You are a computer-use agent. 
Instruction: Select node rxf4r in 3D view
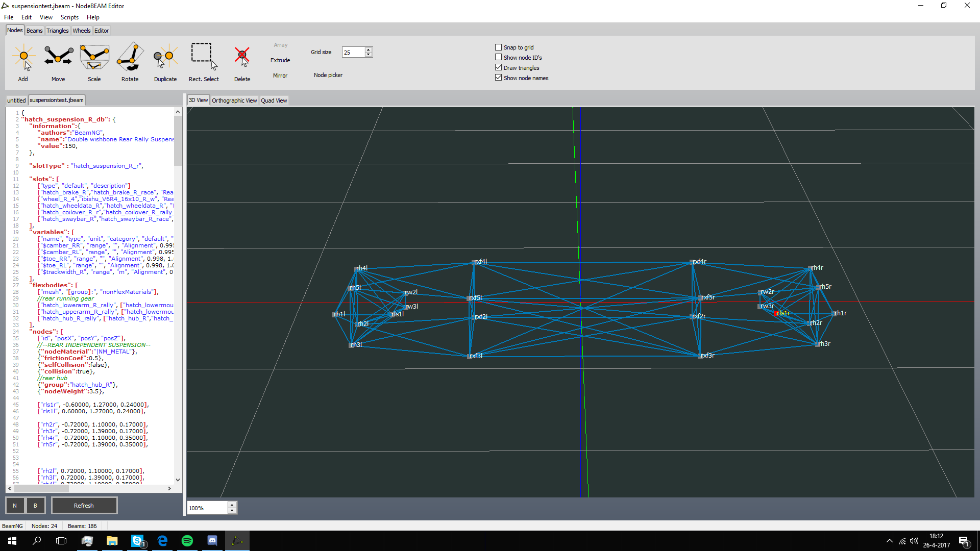pos(692,262)
